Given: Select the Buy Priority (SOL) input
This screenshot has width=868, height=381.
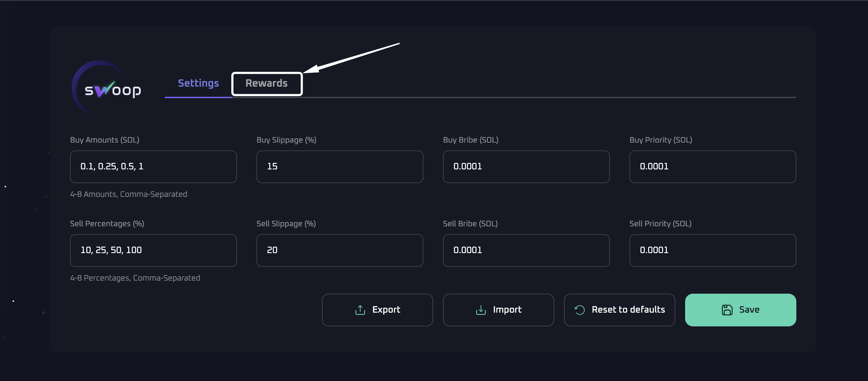Looking at the screenshot, I should (x=712, y=166).
